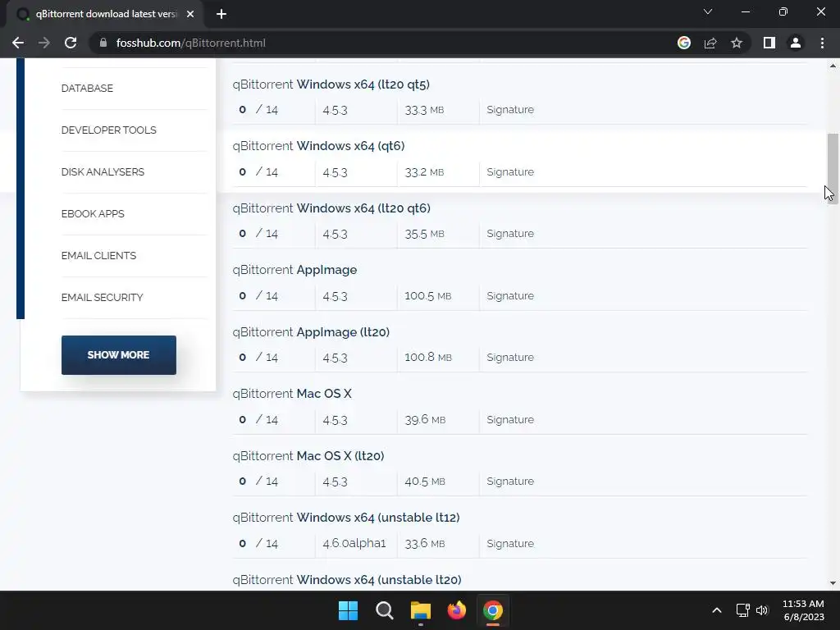This screenshot has width=840, height=630.
Task: Click the page vertical scrollbar thumb
Action: coord(833,169)
